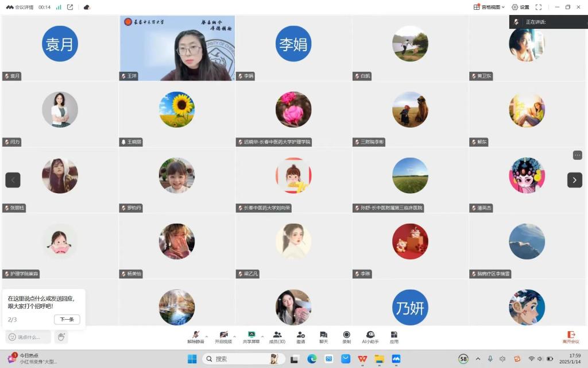
Task: Open the members list (成员)
Action: point(277,336)
